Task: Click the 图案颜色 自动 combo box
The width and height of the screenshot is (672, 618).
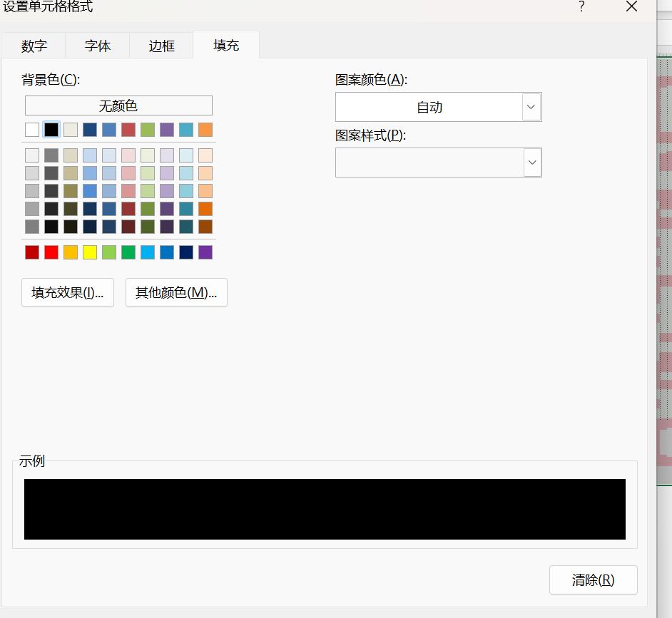Action: (x=439, y=107)
